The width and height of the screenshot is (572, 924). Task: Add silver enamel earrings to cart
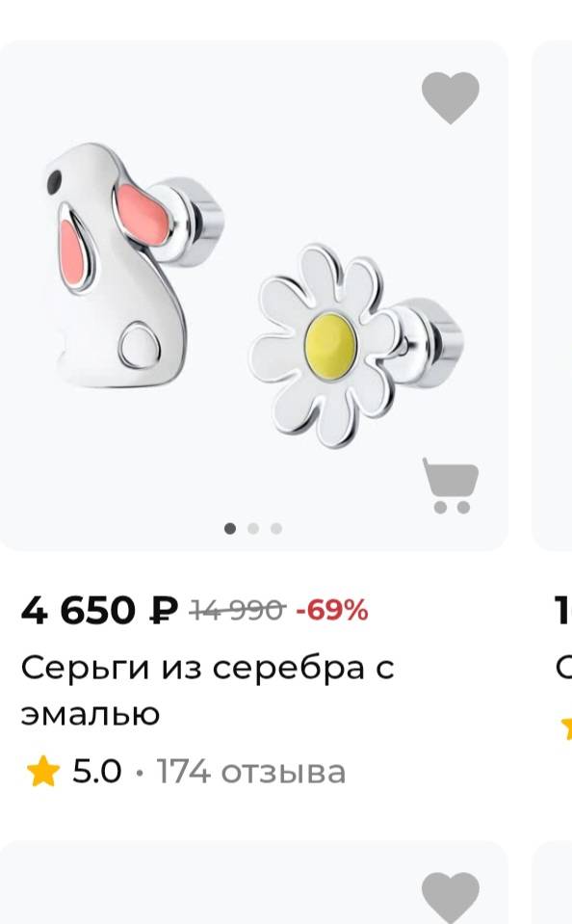tap(451, 486)
